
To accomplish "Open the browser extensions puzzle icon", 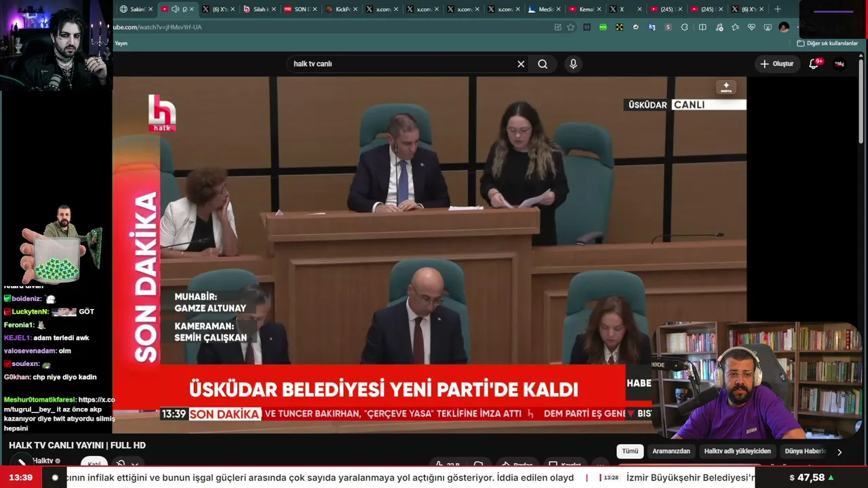I will (x=684, y=27).
